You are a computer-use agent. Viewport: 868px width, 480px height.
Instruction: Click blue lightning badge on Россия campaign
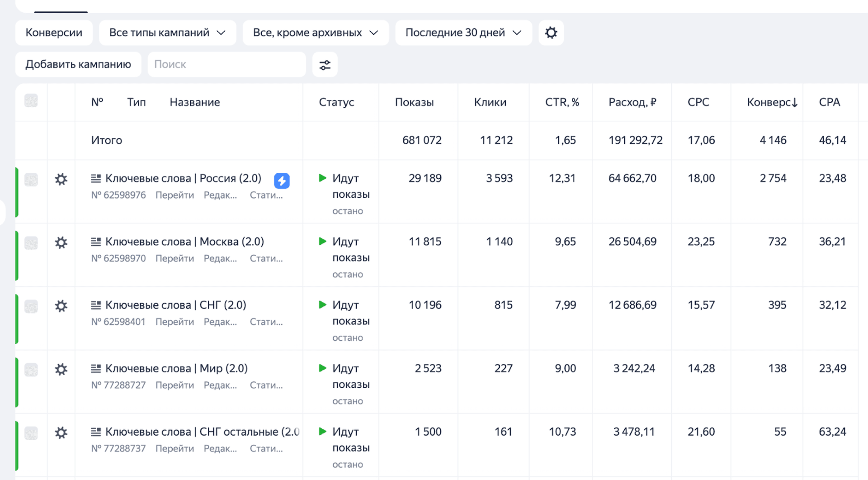[x=282, y=181]
